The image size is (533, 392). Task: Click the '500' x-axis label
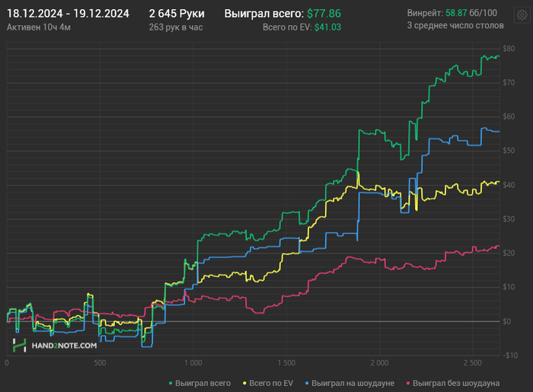100,363
